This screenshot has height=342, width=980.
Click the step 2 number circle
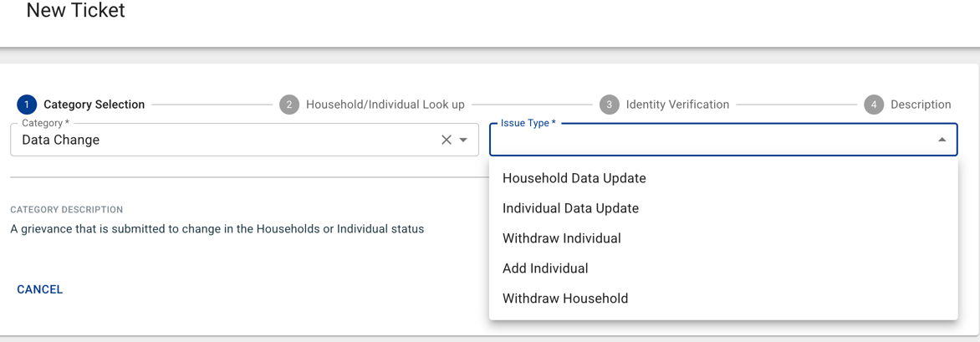click(289, 105)
